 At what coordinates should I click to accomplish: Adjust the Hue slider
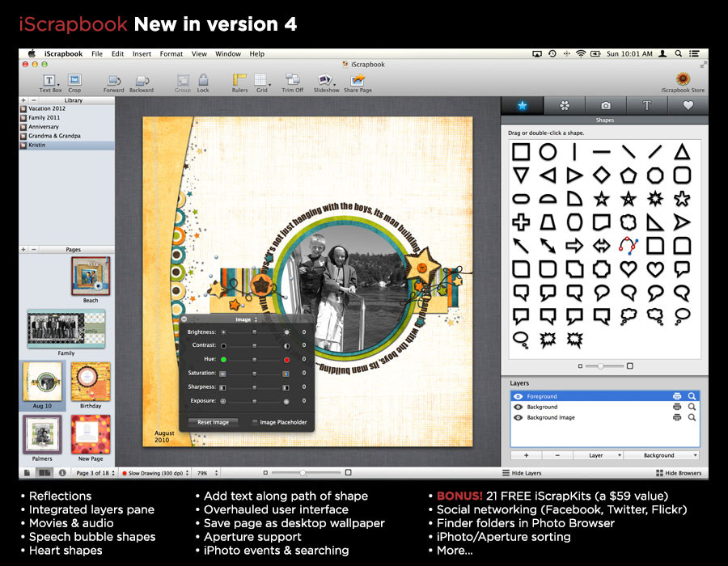(x=255, y=360)
